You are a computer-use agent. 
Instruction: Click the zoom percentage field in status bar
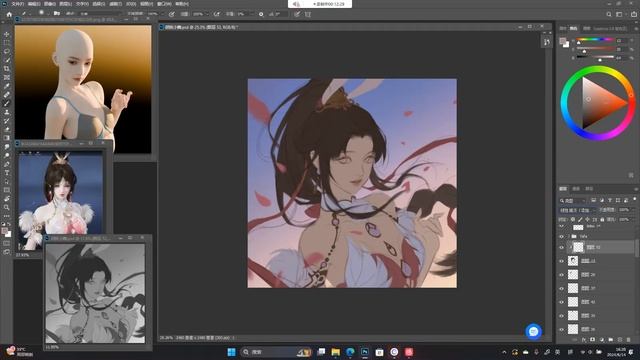coord(166,338)
